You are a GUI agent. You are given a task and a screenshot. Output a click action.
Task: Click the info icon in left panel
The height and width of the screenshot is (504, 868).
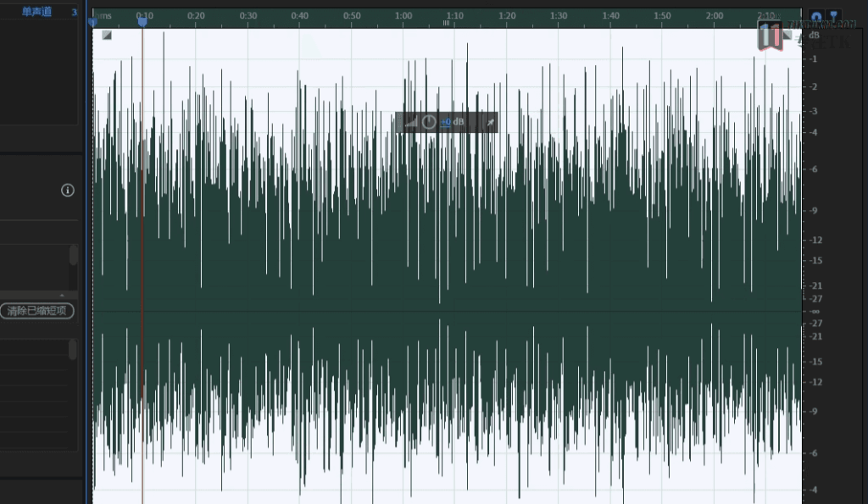(x=68, y=191)
